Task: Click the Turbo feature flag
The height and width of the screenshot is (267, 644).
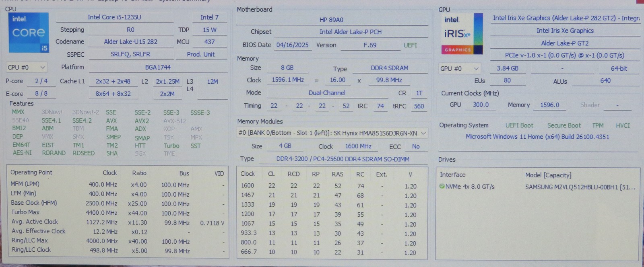Action: [171, 146]
